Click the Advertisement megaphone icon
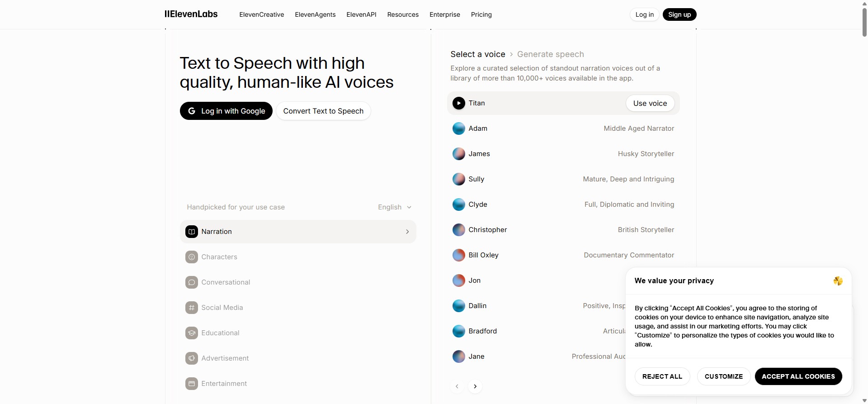868x404 pixels. click(x=192, y=358)
